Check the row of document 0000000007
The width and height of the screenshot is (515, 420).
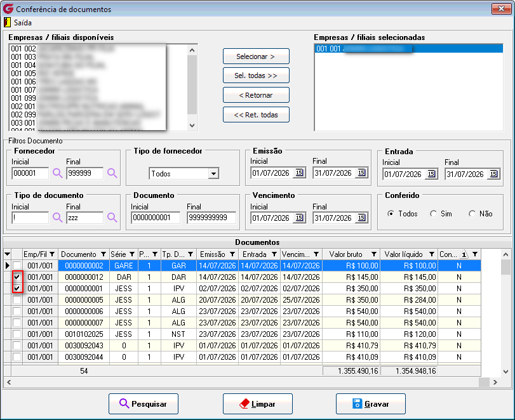coord(17,322)
